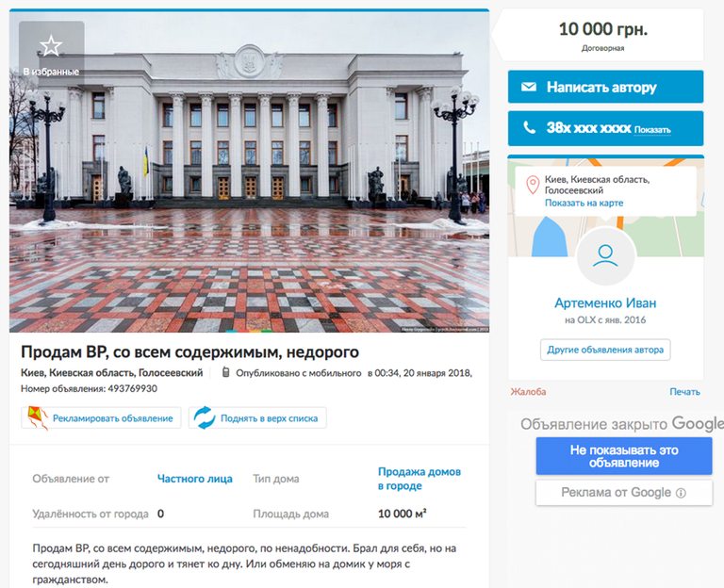This screenshot has height=588, width=724.
Task: Click the Площадь дома label
Action: (x=291, y=514)
